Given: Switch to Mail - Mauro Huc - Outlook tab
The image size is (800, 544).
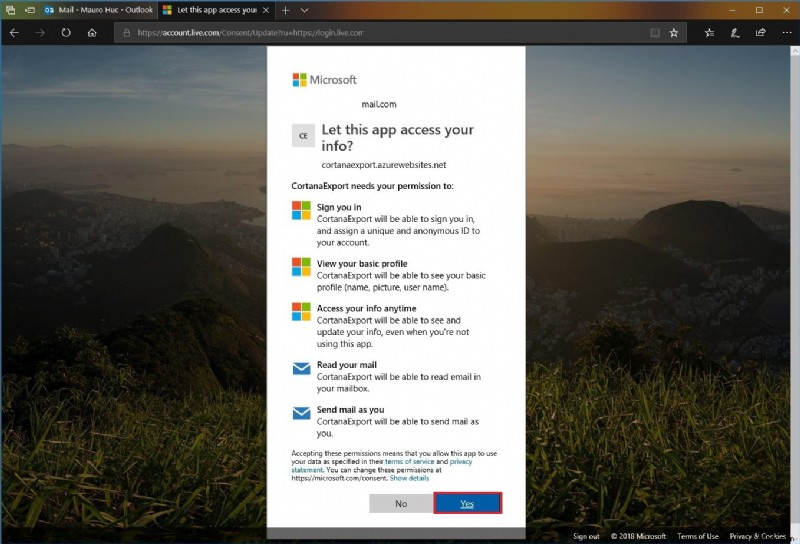Looking at the screenshot, I should tap(98, 10).
